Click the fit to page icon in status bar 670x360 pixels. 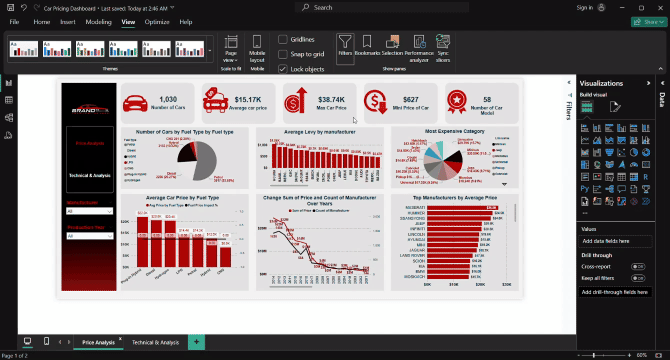659,355
